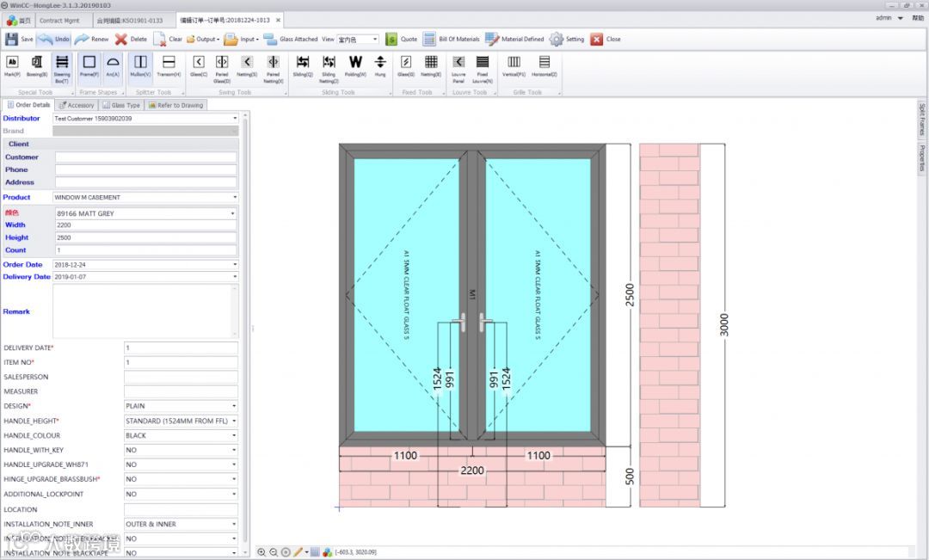Expand the View combo box in toolbar
Image resolution: width=929 pixels, height=560 pixels.
point(375,40)
